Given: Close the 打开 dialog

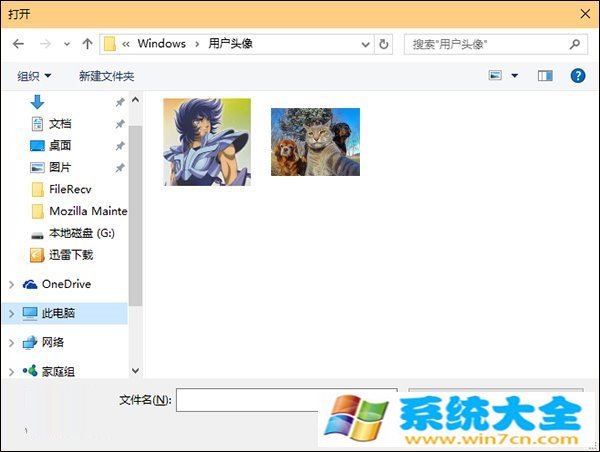Looking at the screenshot, I should coord(585,14).
